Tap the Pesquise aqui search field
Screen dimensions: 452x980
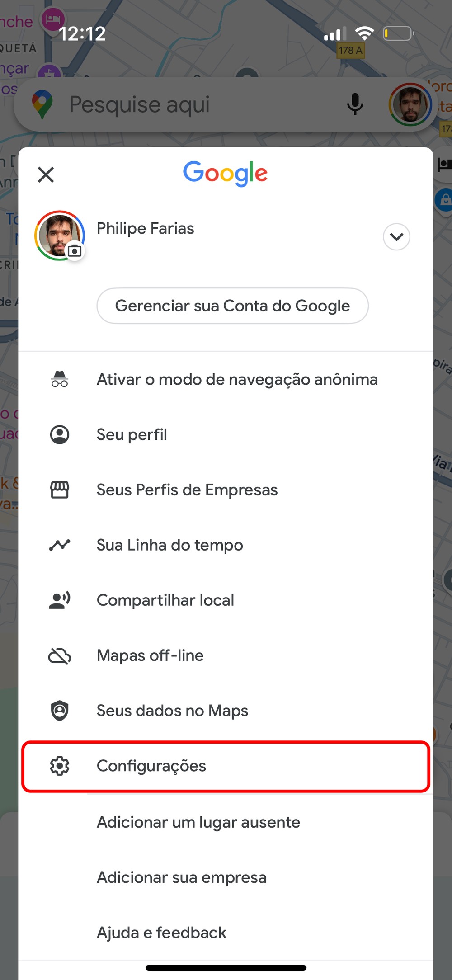pos(181,104)
